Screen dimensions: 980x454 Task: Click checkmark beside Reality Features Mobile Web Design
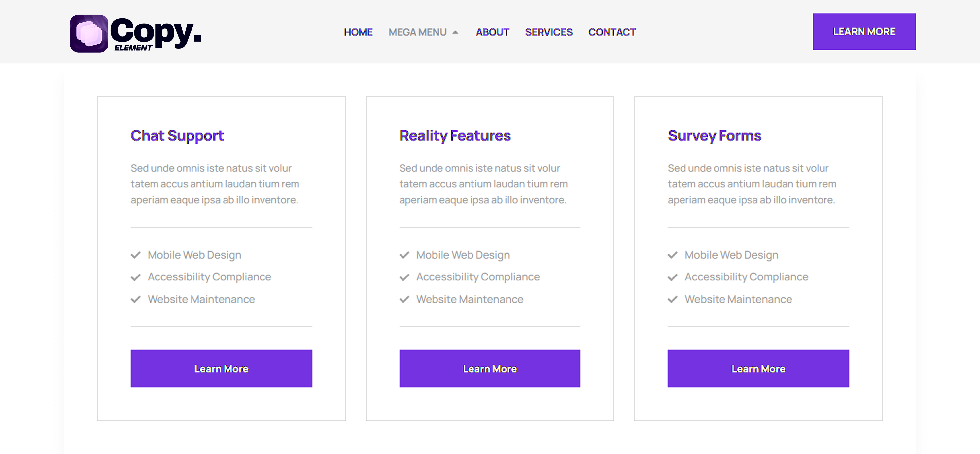pyautogui.click(x=404, y=255)
